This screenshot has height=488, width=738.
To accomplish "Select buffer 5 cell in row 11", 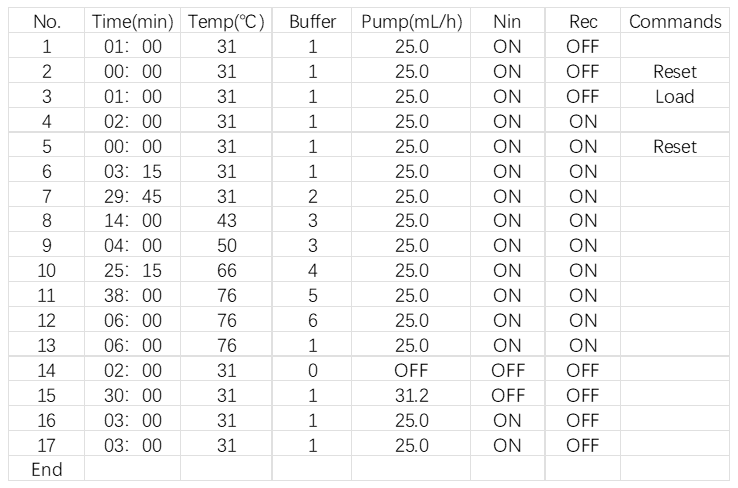I will coord(313,296).
